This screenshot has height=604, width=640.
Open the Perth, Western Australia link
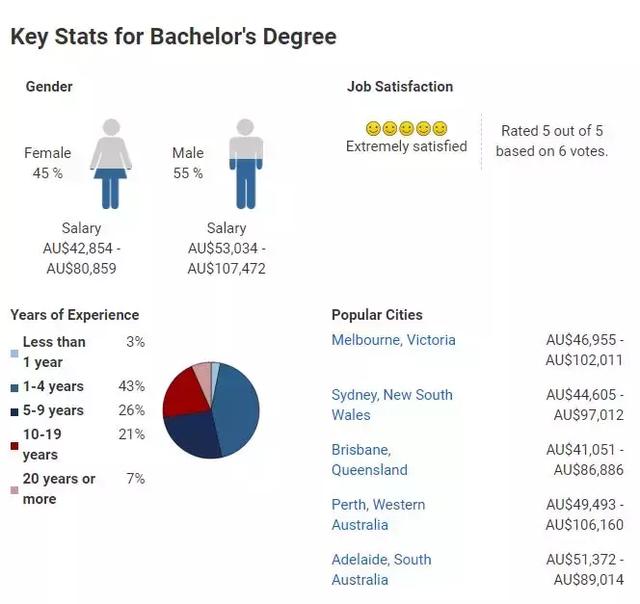[378, 515]
